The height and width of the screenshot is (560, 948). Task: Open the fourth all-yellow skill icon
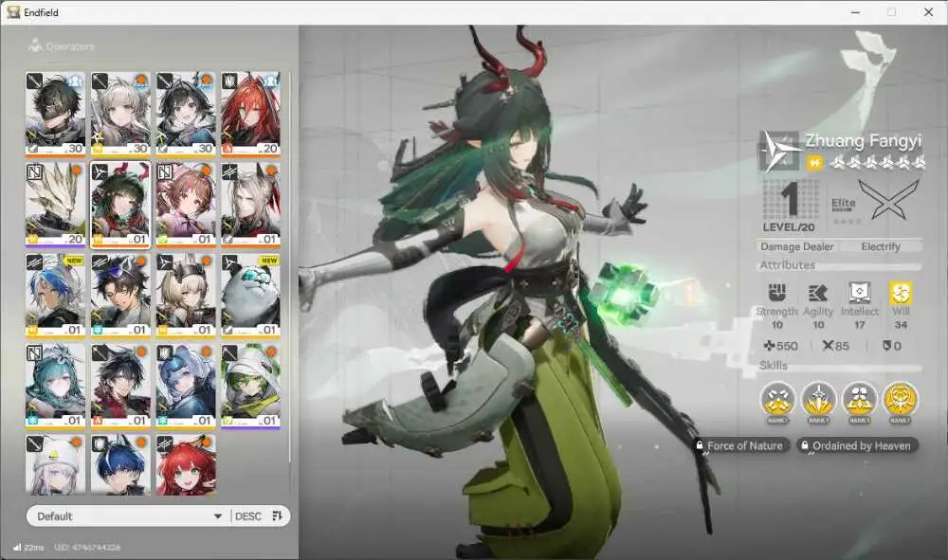901,401
